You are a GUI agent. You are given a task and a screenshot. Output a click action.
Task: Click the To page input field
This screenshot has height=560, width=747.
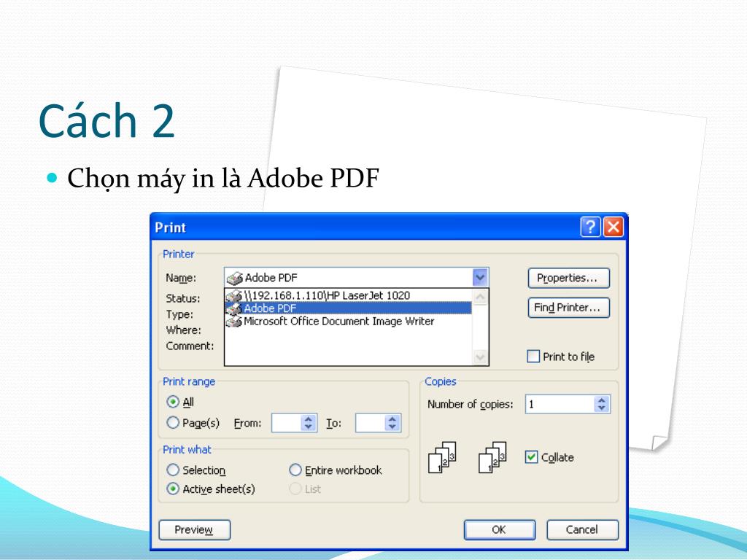[370, 423]
